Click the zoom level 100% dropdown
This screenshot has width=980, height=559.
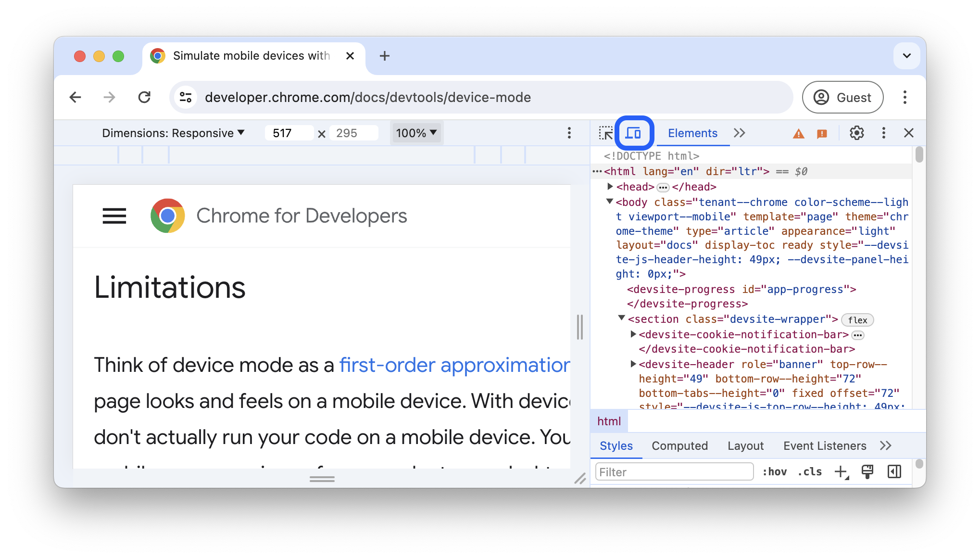point(416,132)
